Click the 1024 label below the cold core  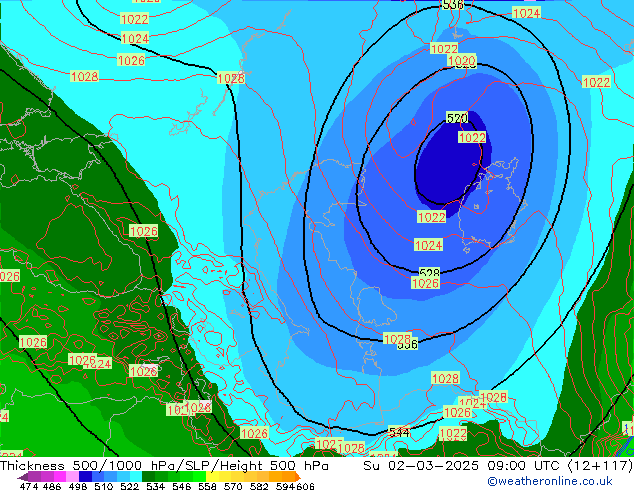tap(428, 245)
